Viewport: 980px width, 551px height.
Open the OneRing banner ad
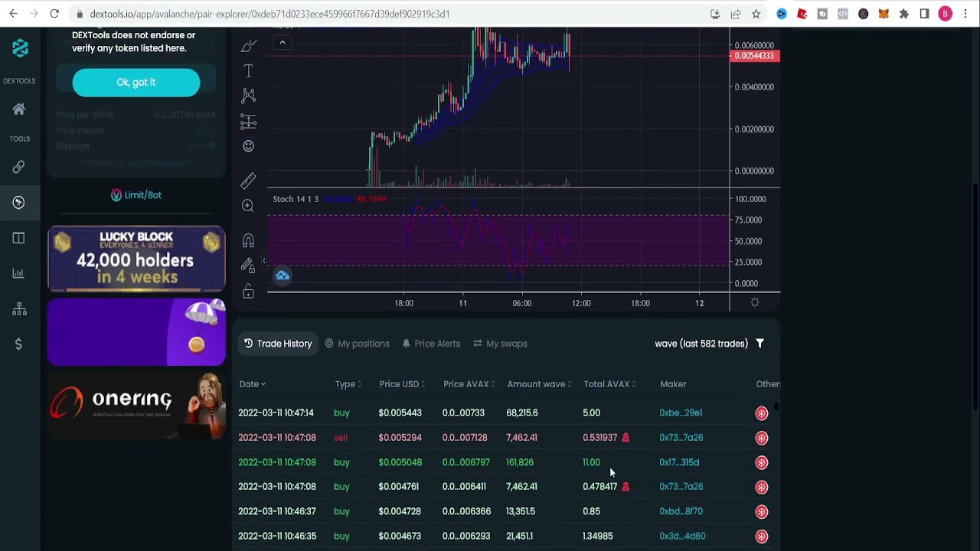click(136, 406)
